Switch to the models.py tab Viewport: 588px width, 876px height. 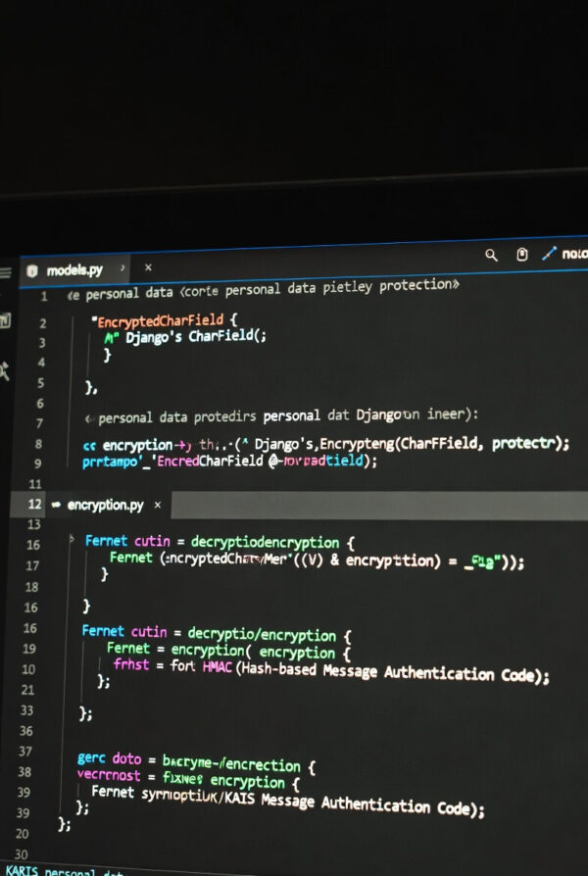tap(74, 270)
